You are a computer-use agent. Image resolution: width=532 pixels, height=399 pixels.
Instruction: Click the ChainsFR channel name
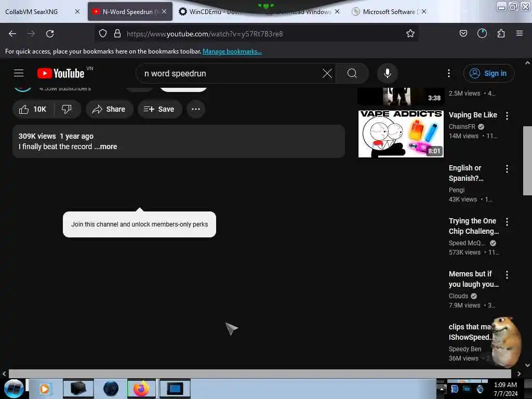pos(462,127)
